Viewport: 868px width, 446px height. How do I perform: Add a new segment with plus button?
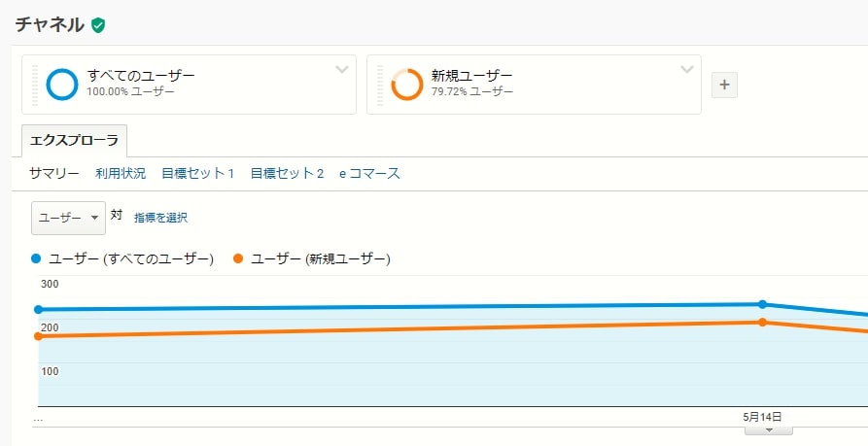tap(724, 85)
